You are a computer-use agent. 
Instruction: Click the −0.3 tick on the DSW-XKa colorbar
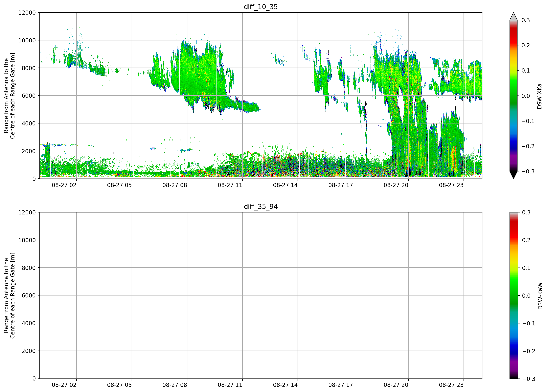(x=528, y=171)
